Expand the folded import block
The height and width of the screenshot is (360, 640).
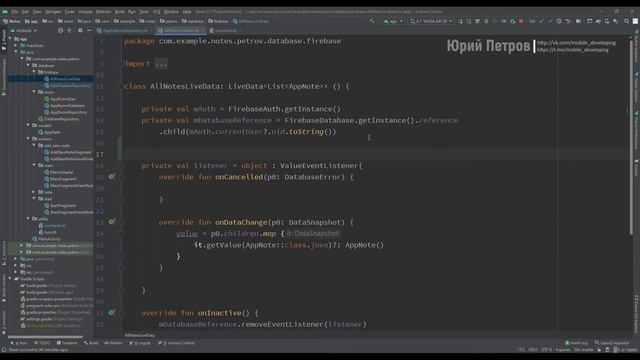(x=161, y=64)
